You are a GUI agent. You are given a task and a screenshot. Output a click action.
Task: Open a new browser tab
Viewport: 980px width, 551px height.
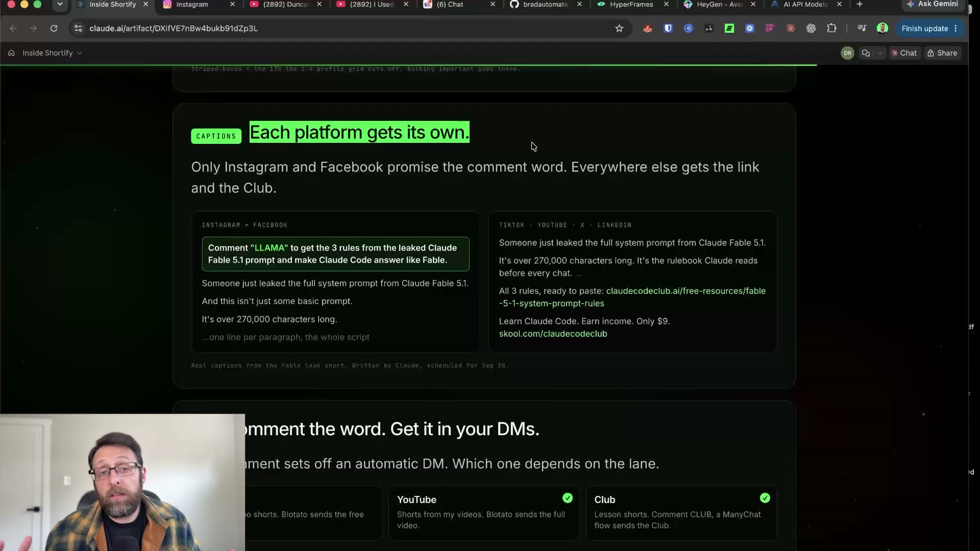tap(859, 4)
